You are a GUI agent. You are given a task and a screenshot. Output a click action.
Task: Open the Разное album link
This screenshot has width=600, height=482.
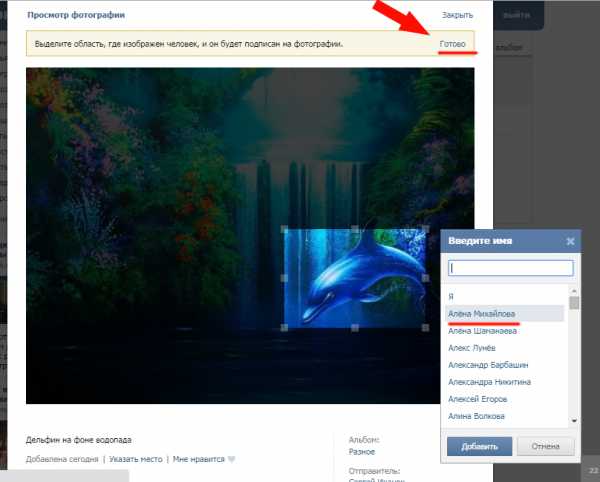pyautogui.click(x=362, y=452)
